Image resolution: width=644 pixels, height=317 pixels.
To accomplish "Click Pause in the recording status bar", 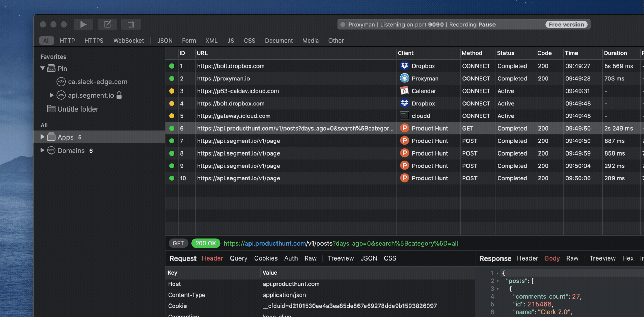I will tap(487, 25).
